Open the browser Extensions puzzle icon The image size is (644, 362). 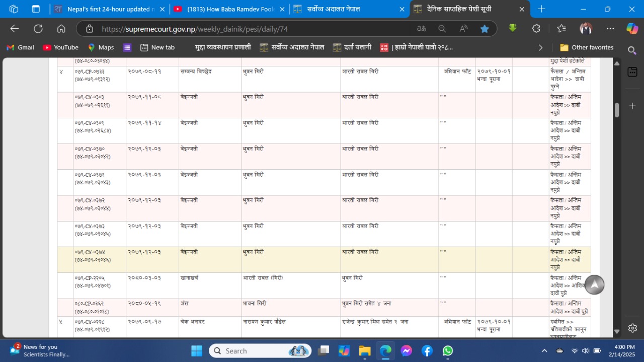pyautogui.click(x=536, y=29)
